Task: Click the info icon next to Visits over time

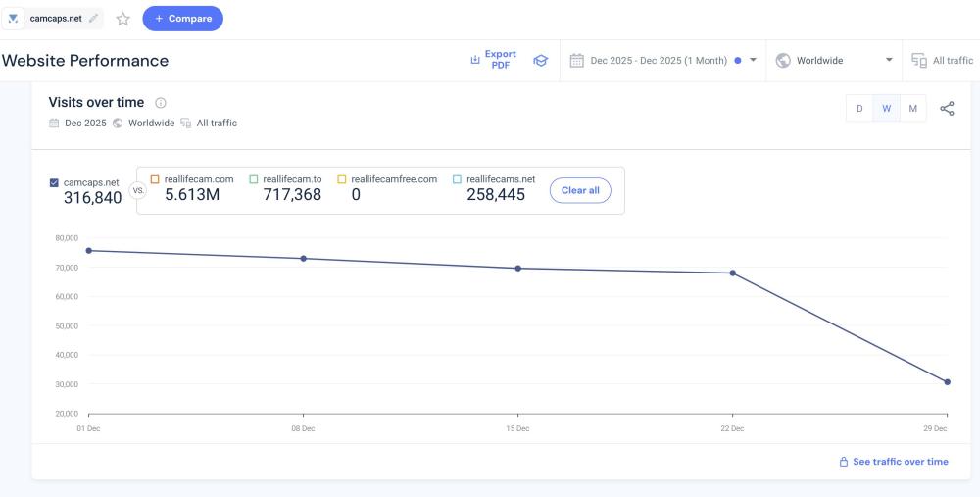Action: [x=161, y=103]
